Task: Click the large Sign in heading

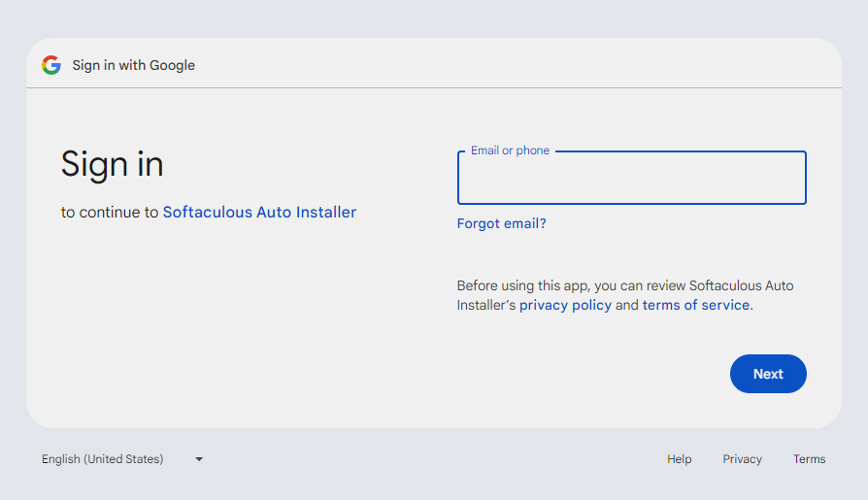Action: point(112,164)
